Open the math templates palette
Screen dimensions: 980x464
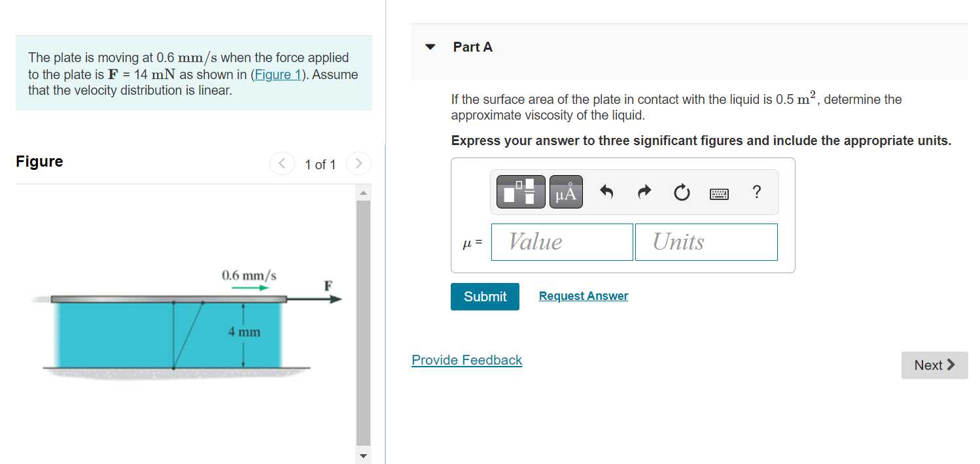point(520,191)
